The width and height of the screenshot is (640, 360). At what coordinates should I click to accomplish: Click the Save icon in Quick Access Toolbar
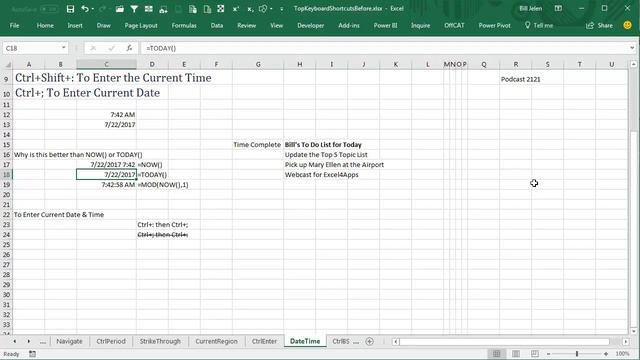(70, 9)
